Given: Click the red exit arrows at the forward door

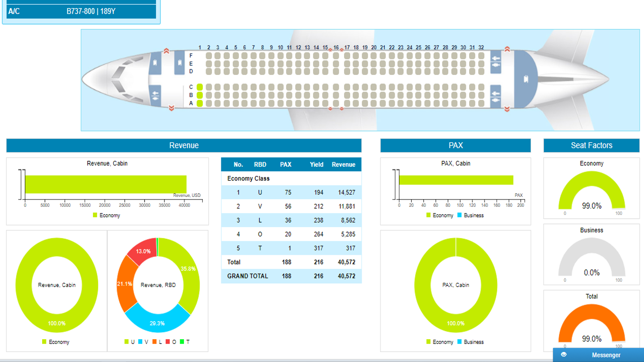Looking at the screenshot, I should [x=166, y=51].
